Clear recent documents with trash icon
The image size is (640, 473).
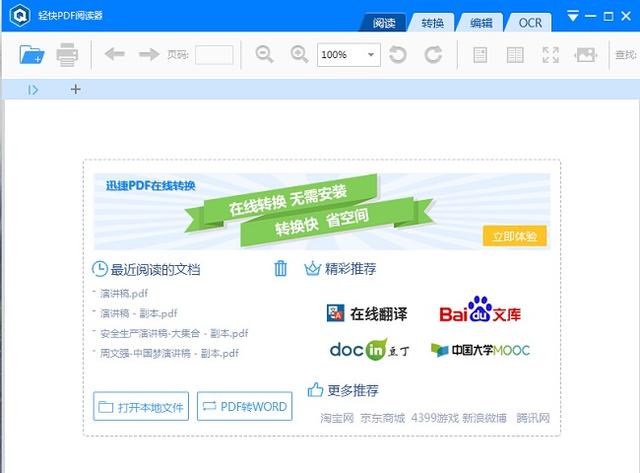pyautogui.click(x=281, y=268)
